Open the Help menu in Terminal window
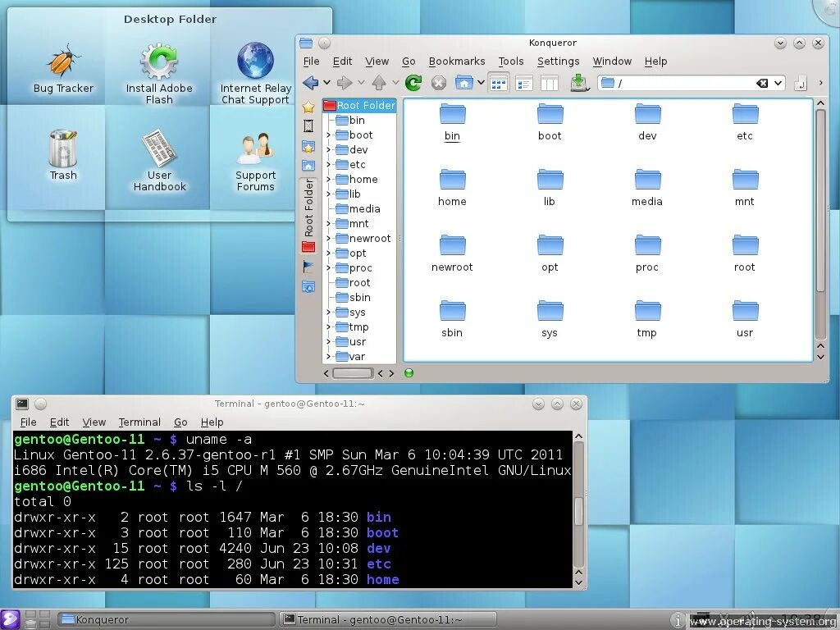Screen dimensions: 840x630 212,422
